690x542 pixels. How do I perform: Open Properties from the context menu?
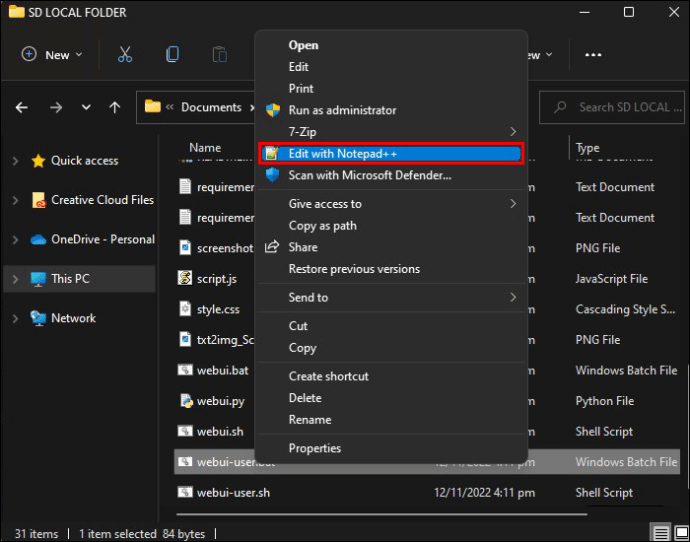314,448
